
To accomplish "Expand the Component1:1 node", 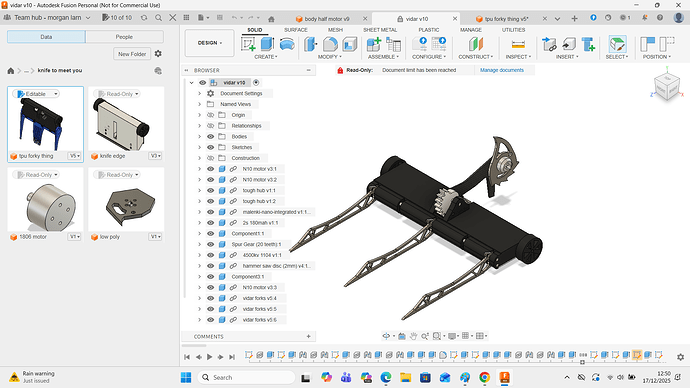I will 199,234.
